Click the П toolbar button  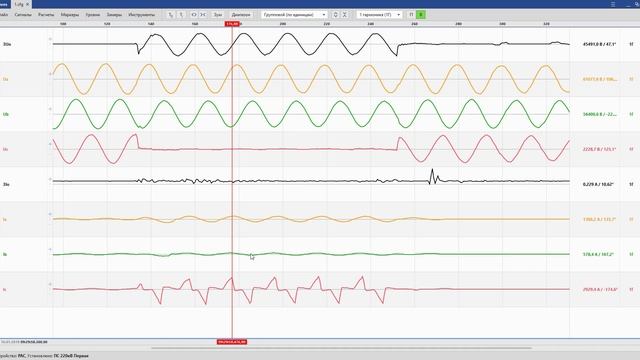pos(411,15)
